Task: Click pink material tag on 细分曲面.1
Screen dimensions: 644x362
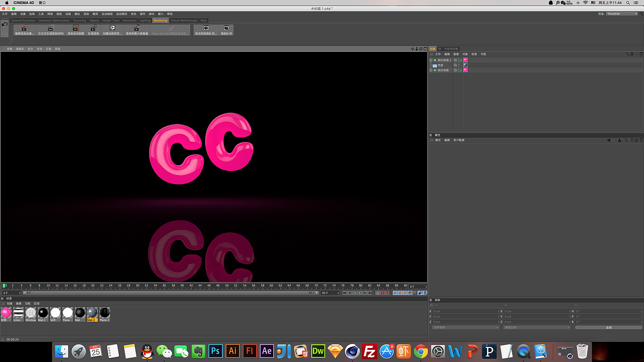Action: coord(465,60)
